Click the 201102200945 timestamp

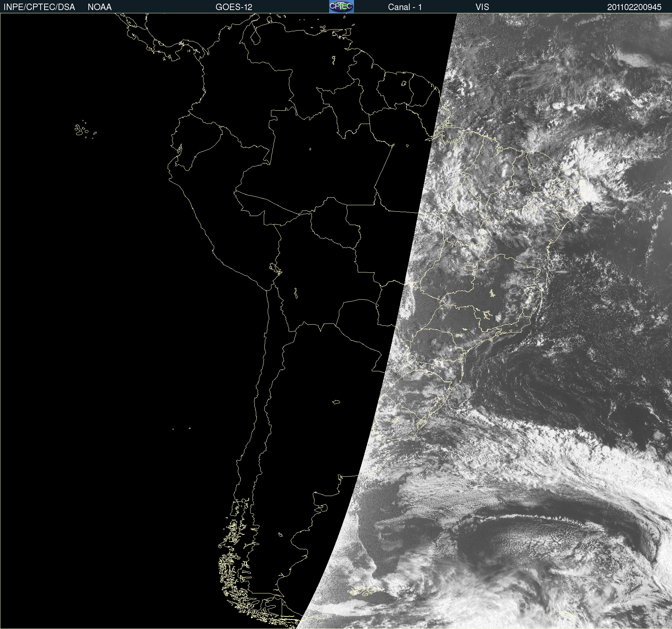pyautogui.click(x=634, y=7)
